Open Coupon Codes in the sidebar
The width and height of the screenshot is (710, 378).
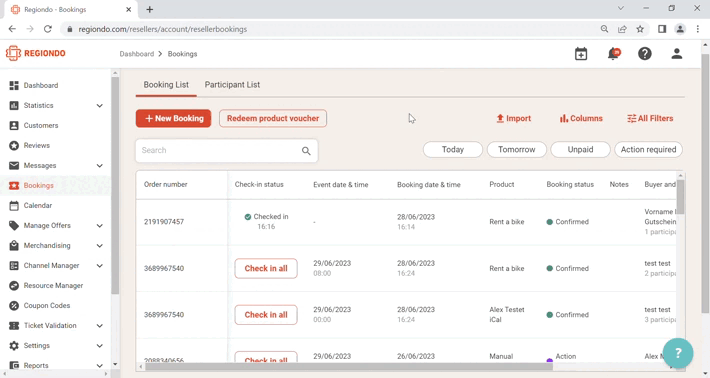[47, 306]
